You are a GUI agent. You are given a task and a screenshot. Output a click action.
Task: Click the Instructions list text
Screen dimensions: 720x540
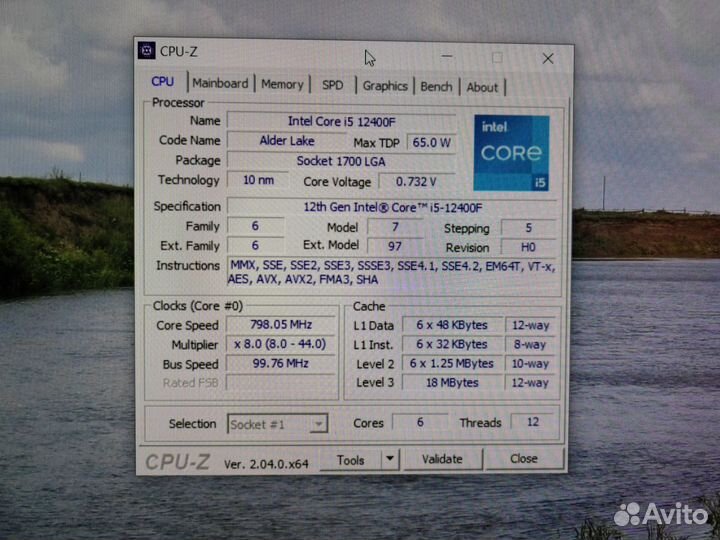(392, 272)
